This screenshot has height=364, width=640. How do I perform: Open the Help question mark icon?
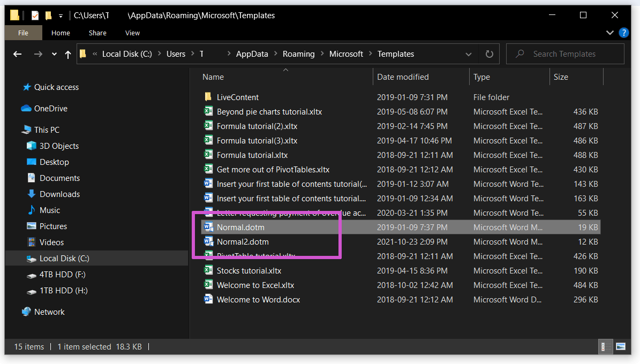click(x=624, y=33)
